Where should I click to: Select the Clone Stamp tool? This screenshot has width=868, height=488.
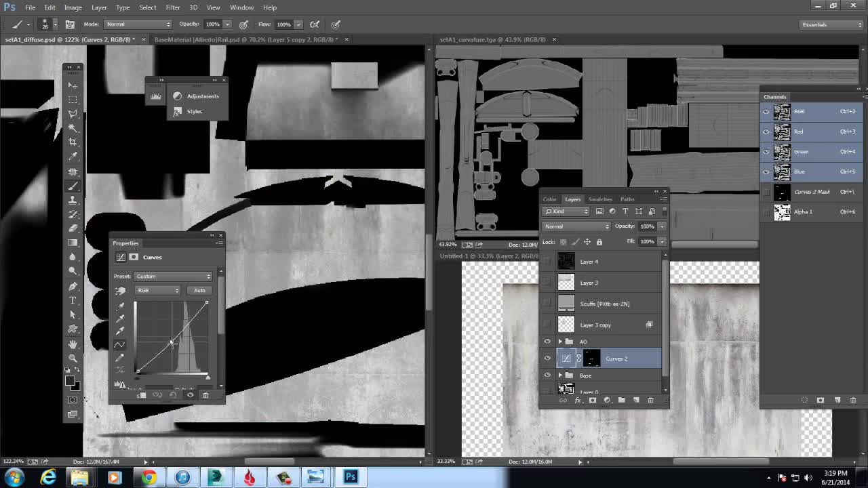coord(73,200)
